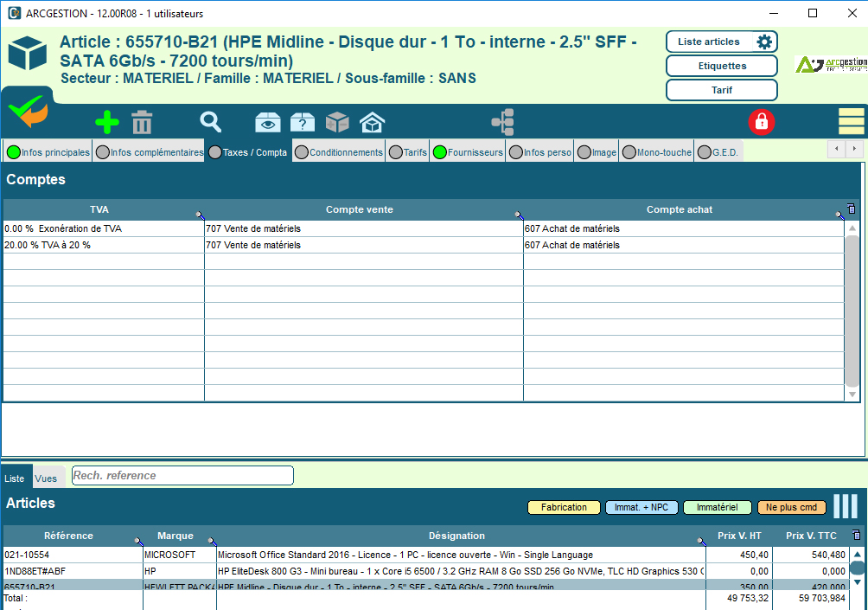868x610 pixels.
Task: Click the box with question mark icon
Action: (x=302, y=123)
